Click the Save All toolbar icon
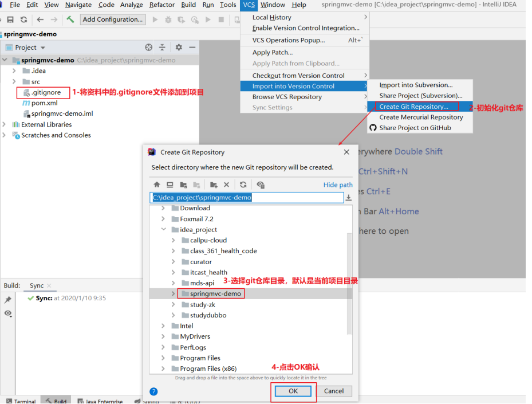Viewport: 532px width, 404px height. 10,19
